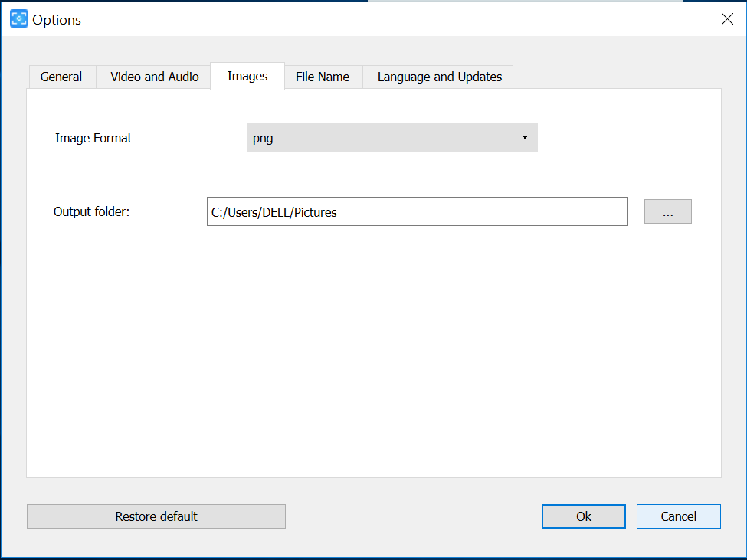The height and width of the screenshot is (560, 747).
Task: Click the Options title text
Action: tap(57, 20)
